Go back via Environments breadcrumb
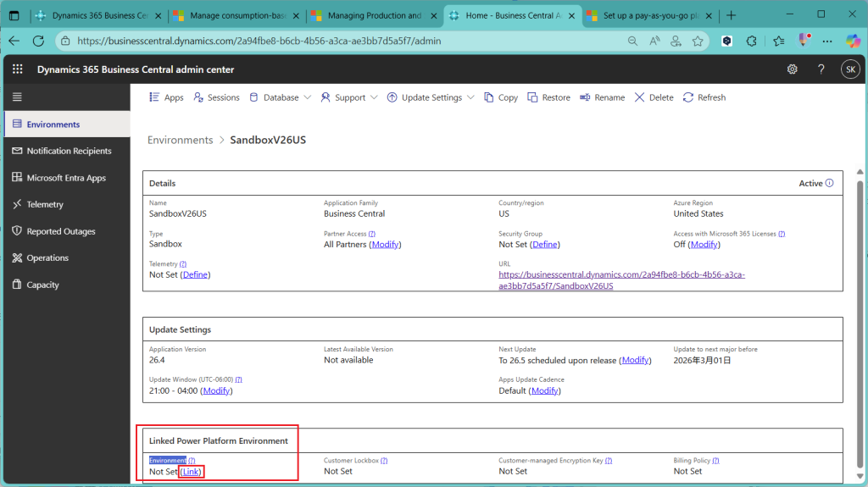This screenshot has height=487, width=868. (180, 140)
